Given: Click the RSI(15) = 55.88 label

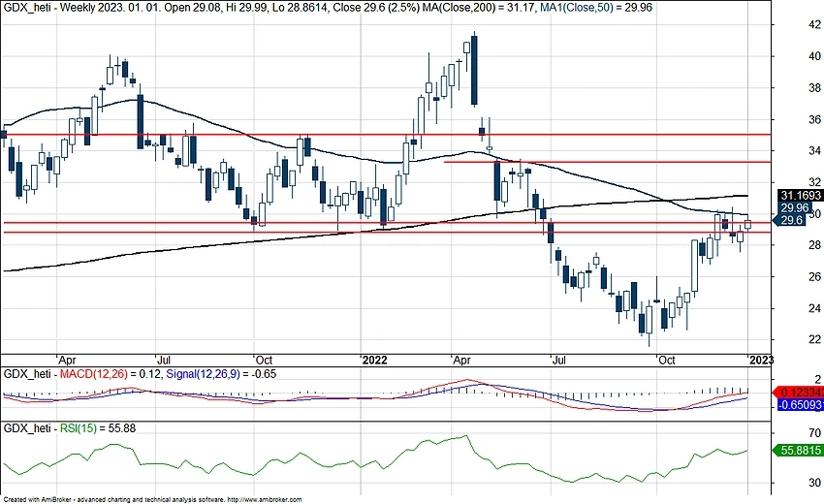Looking at the screenshot, I should point(98,428).
